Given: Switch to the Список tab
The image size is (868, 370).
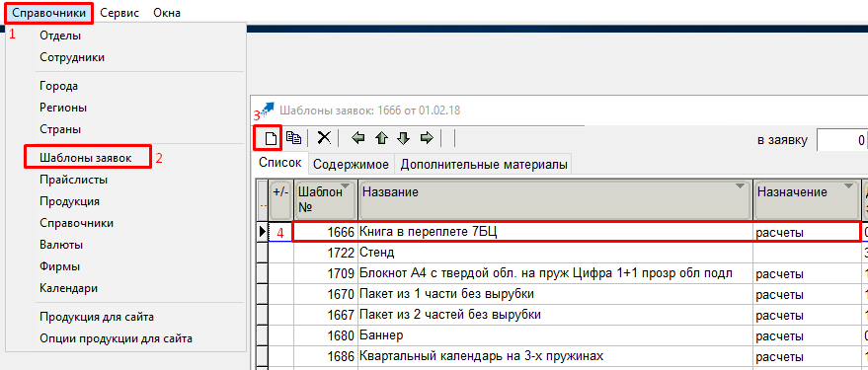Looking at the screenshot, I should tap(280, 163).
